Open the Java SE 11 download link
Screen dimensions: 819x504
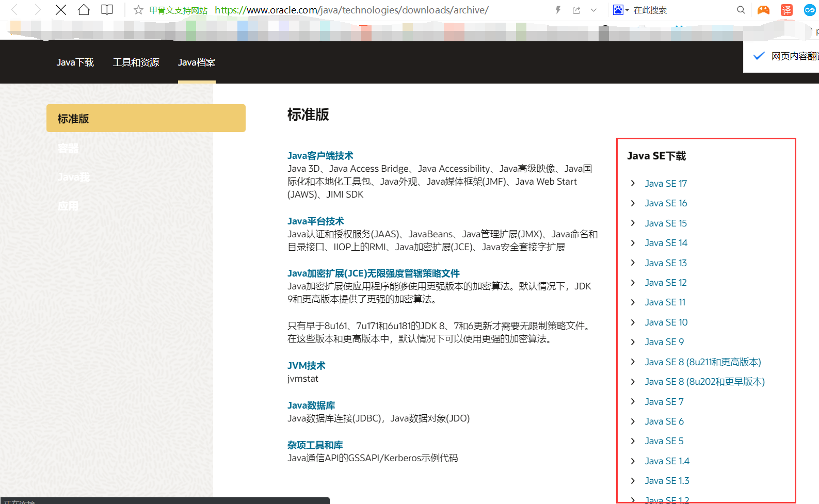click(x=665, y=302)
